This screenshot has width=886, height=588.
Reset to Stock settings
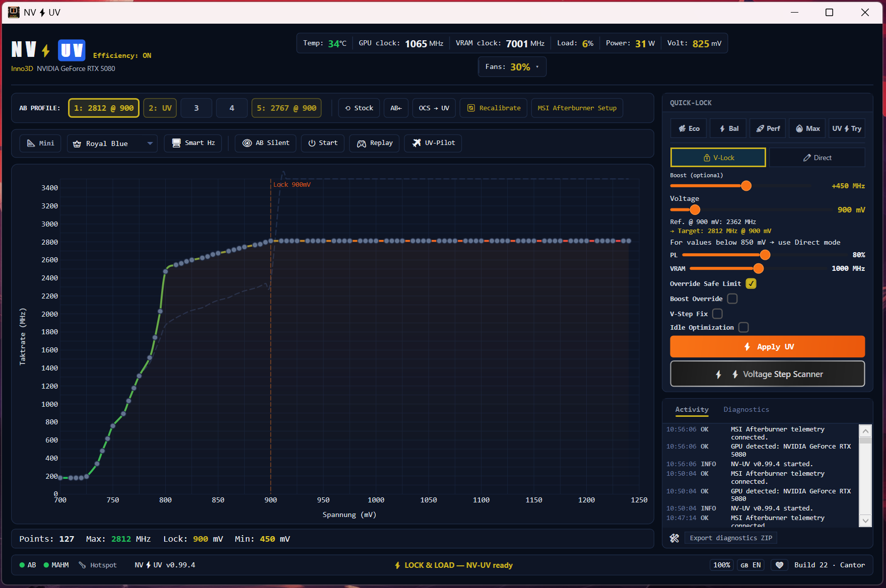tap(359, 108)
